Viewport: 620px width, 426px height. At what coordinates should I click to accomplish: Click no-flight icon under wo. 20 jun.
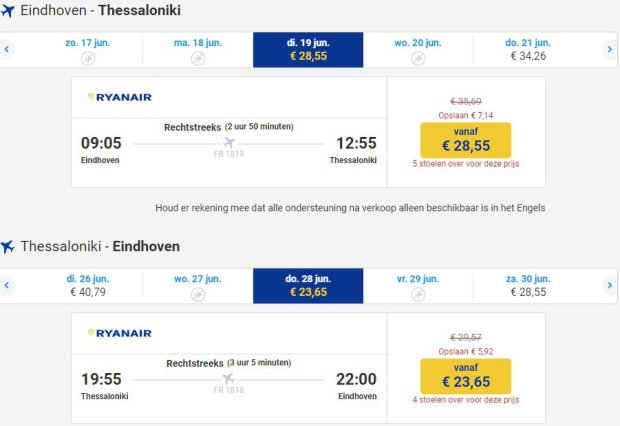click(x=418, y=59)
